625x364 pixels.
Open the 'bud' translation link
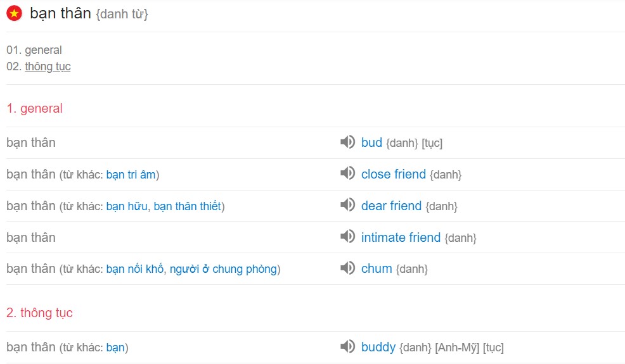pos(371,142)
